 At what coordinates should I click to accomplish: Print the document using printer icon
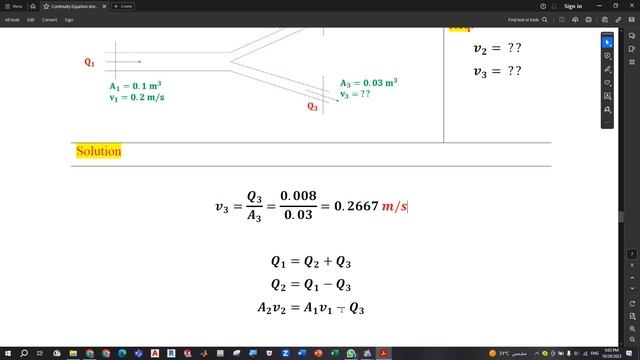coord(589,20)
